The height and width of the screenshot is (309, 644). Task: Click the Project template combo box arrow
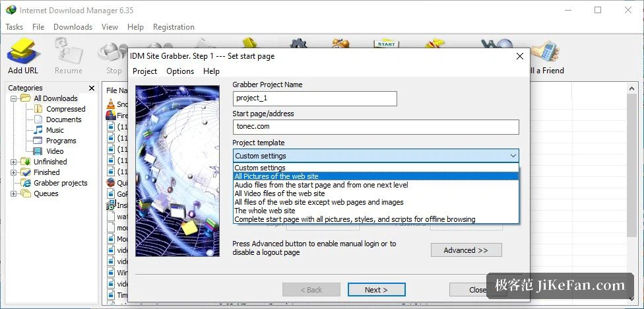513,156
